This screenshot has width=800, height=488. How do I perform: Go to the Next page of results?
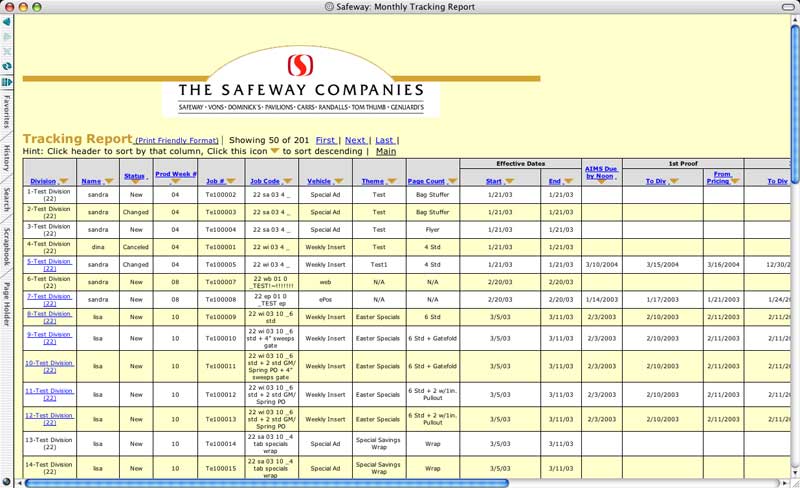(356, 140)
